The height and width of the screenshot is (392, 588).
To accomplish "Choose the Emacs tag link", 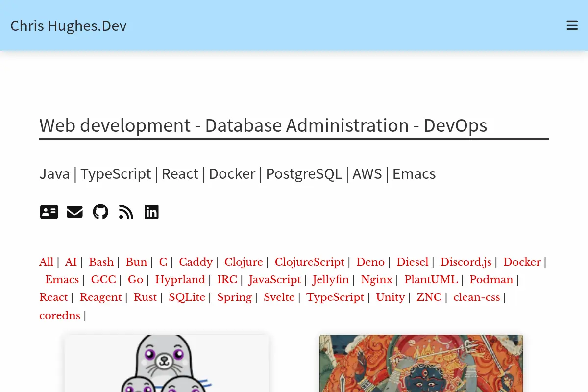I will [62, 279].
